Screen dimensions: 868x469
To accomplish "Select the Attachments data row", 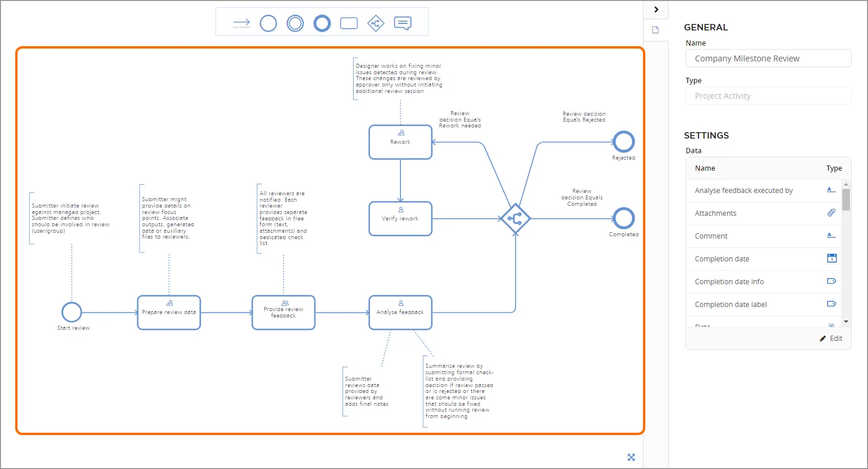I will [x=764, y=213].
